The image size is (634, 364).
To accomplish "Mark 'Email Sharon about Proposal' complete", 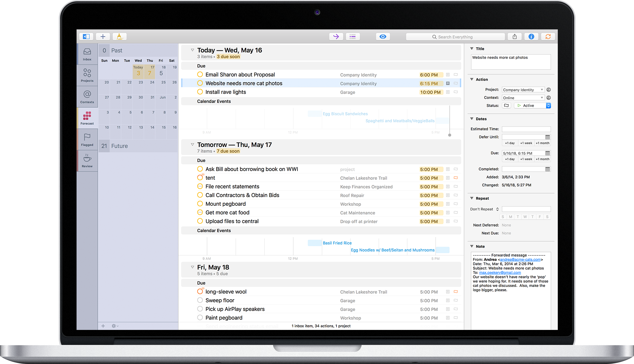I will click(200, 74).
